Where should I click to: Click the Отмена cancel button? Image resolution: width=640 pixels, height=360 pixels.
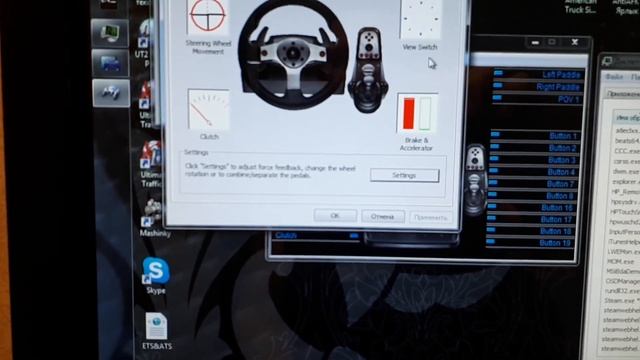383,216
